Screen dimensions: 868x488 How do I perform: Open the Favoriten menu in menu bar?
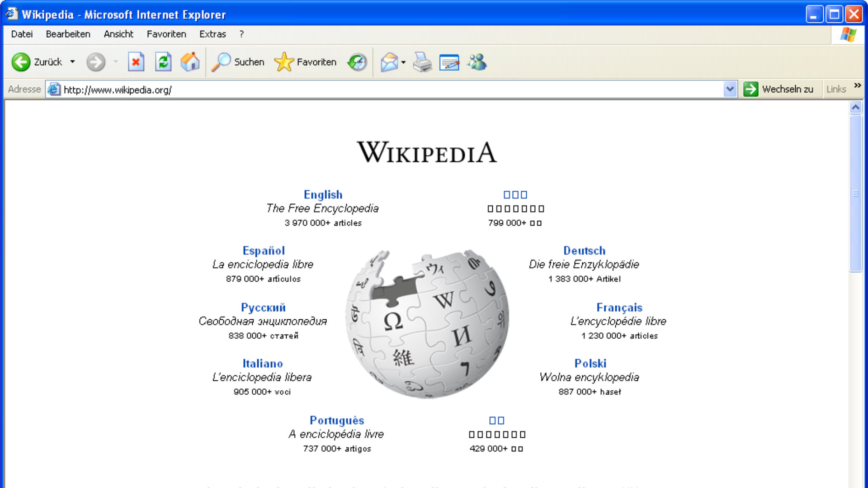pos(166,34)
